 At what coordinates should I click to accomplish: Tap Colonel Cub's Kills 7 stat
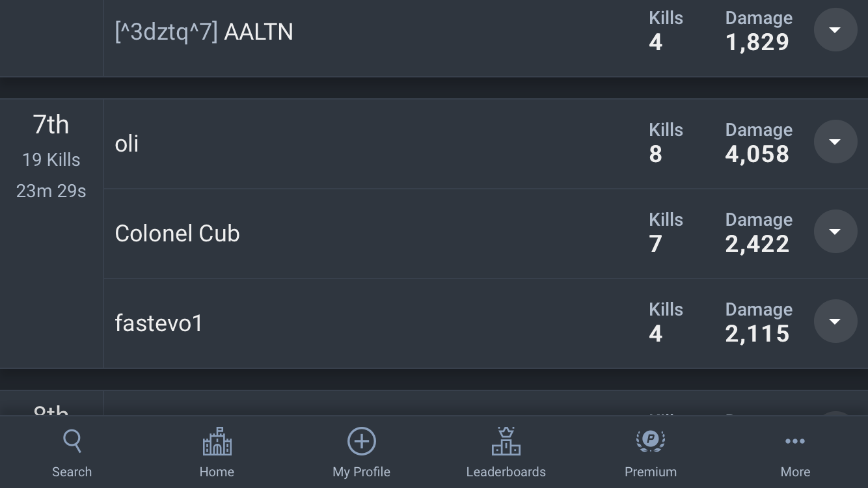click(666, 232)
